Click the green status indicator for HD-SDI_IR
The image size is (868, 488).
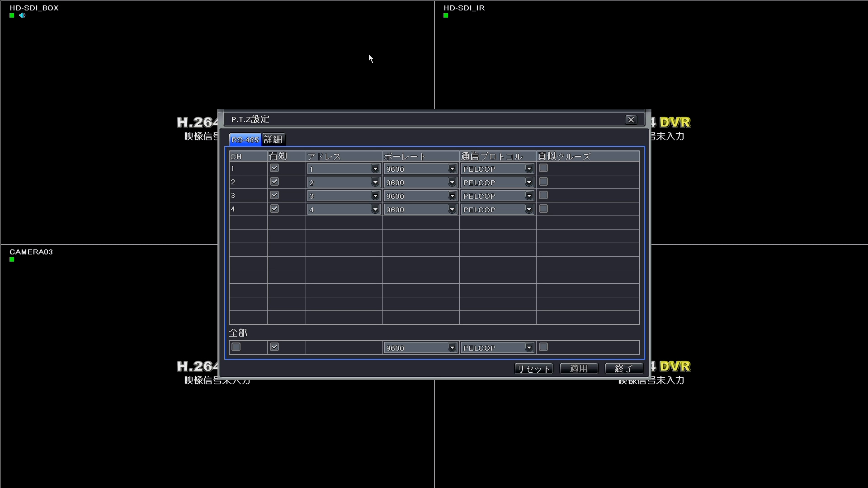coord(445,15)
